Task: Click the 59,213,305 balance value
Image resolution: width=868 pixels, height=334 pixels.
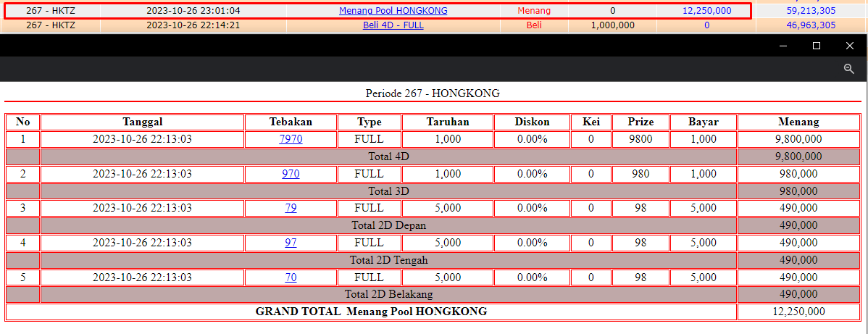Action: 811,11
